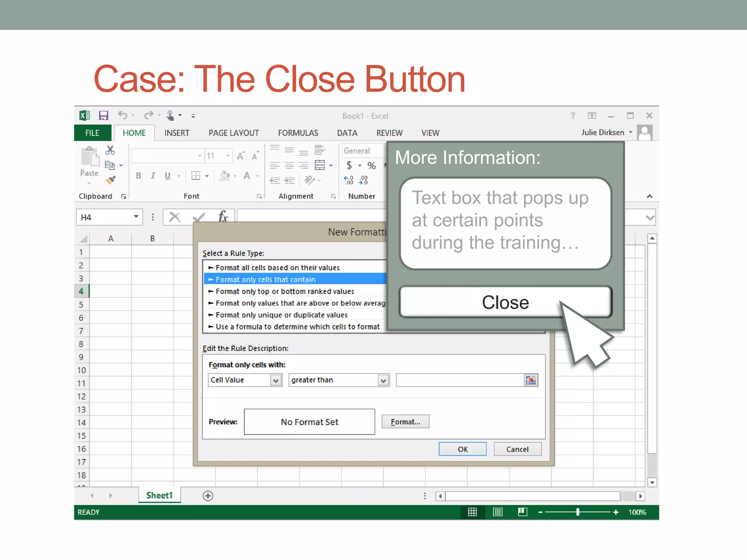Click Cancel in formatting dialog
Viewport: 747px width, 560px height.
click(517, 449)
